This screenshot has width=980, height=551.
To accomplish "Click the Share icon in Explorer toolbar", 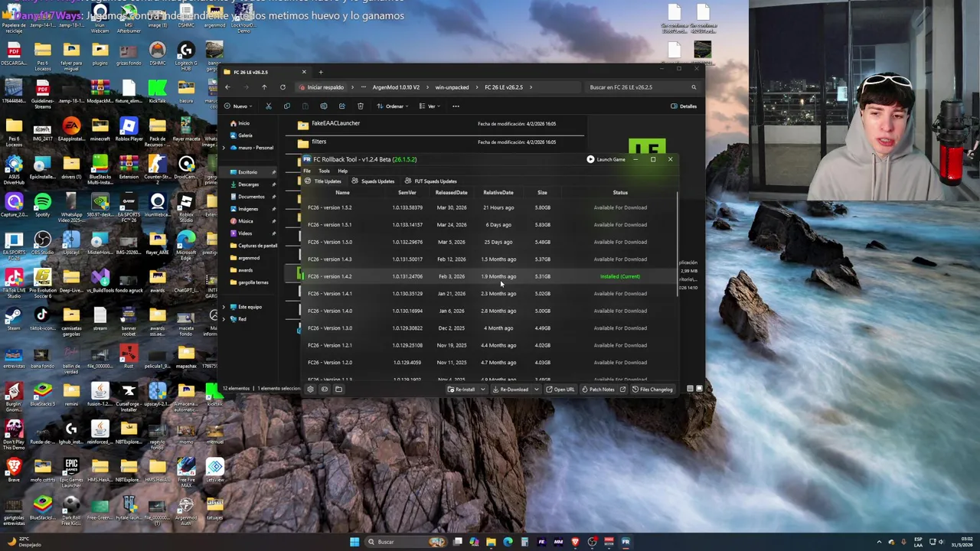I will click(341, 106).
